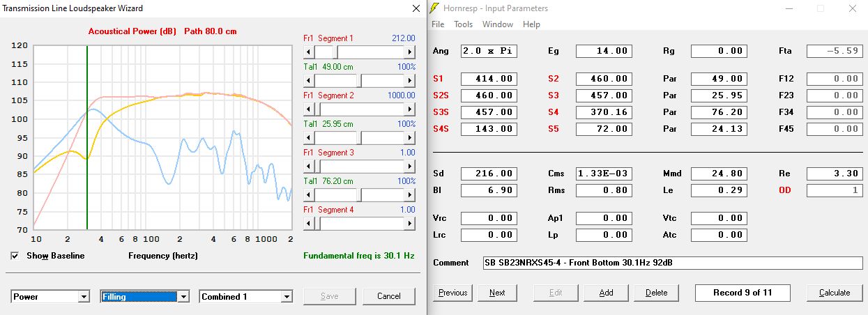Click right arrow of Tal1 76.20 cm slider
Viewport: 868px width, 315px height.
410,194
